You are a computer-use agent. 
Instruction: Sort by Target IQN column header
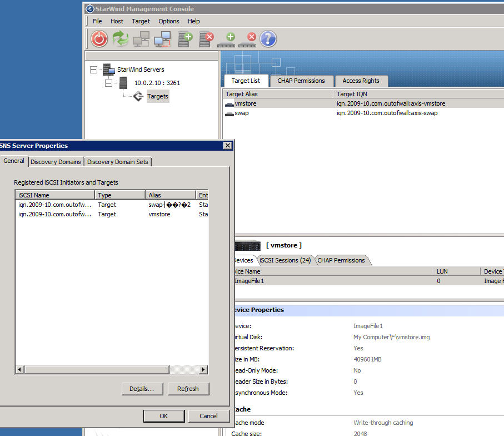click(418, 94)
